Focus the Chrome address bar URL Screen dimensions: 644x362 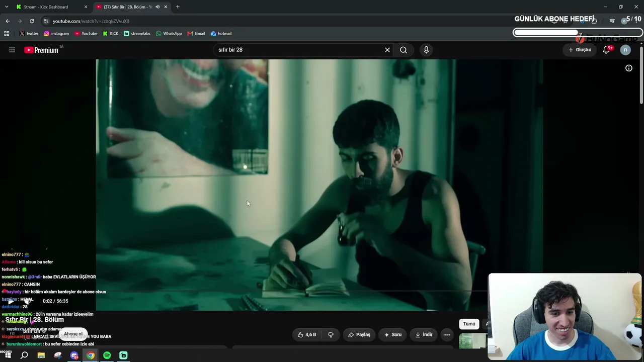(x=91, y=21)
